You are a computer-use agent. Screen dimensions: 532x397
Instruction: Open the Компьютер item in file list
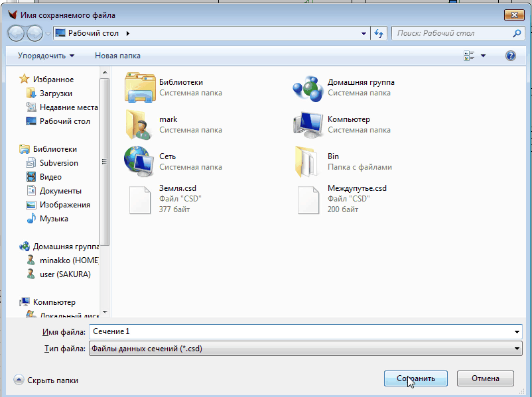pos(307,125)
